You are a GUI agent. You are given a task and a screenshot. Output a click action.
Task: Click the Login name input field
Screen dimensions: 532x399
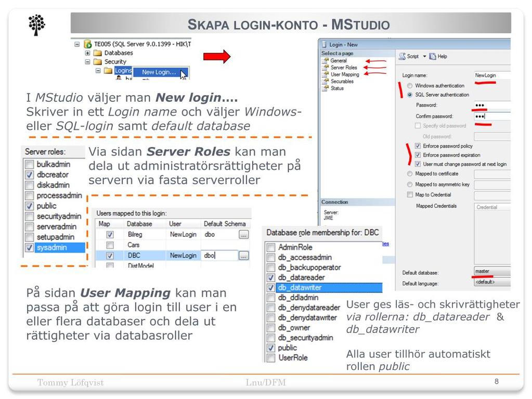click(x=492, y=75)
